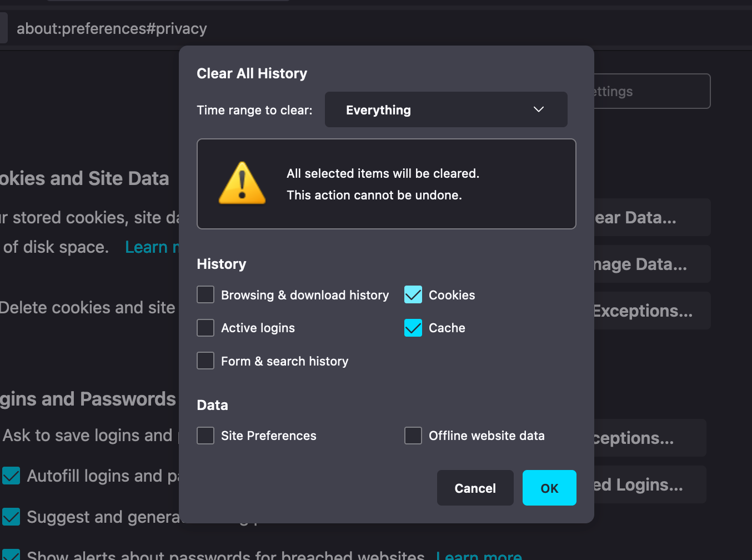The width and height of the screenshot is (752, 560).
Task: Tick Form & search history checkbox
Action: [205, 361]
